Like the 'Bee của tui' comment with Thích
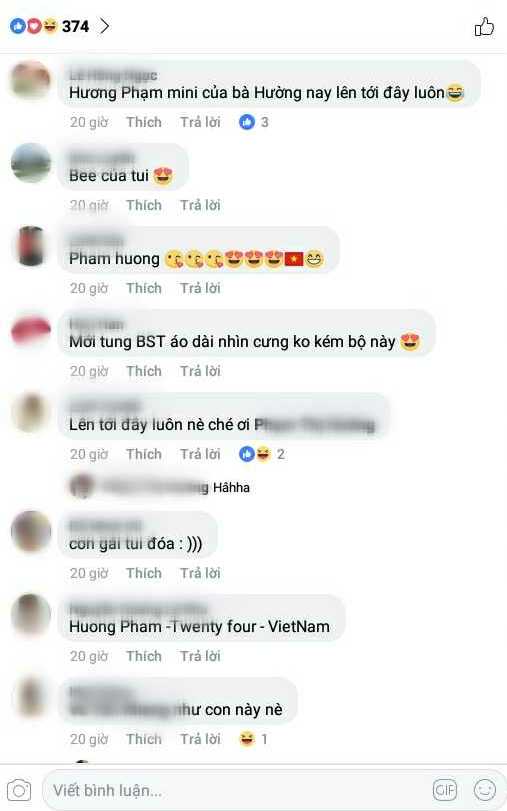The image size is (507, 811). click(x=144, y=205)
